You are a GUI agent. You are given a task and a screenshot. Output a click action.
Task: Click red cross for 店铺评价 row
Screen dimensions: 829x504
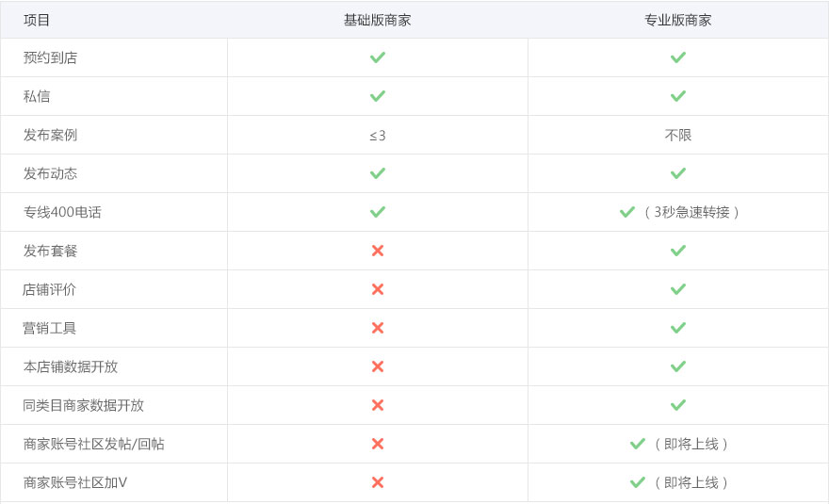tap(378, 289)
